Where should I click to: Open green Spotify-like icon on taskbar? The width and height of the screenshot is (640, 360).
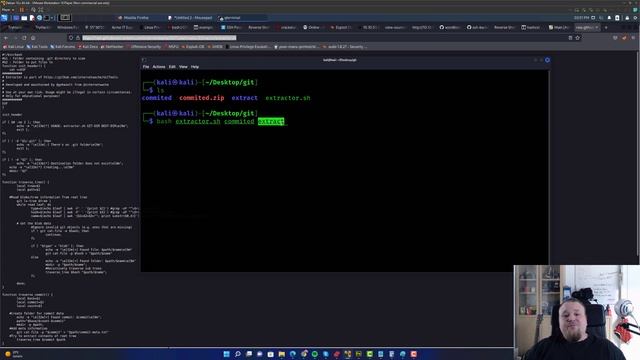pos(315,354)
